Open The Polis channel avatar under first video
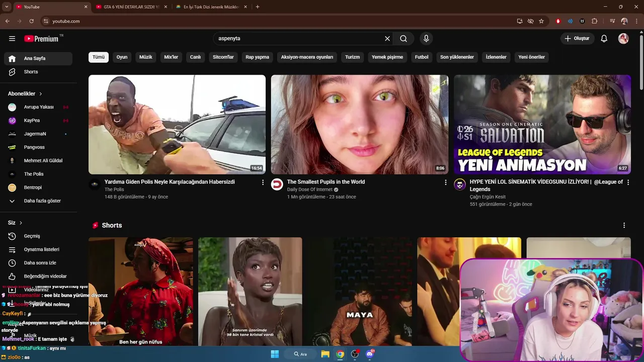 point(95,185)
